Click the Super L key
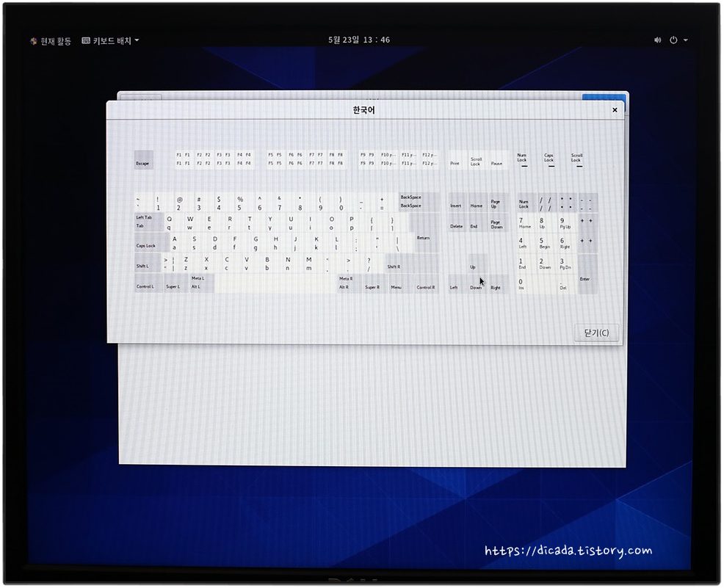Image resolution: width=724 pixels, height=588 pixels. (176, 283)
